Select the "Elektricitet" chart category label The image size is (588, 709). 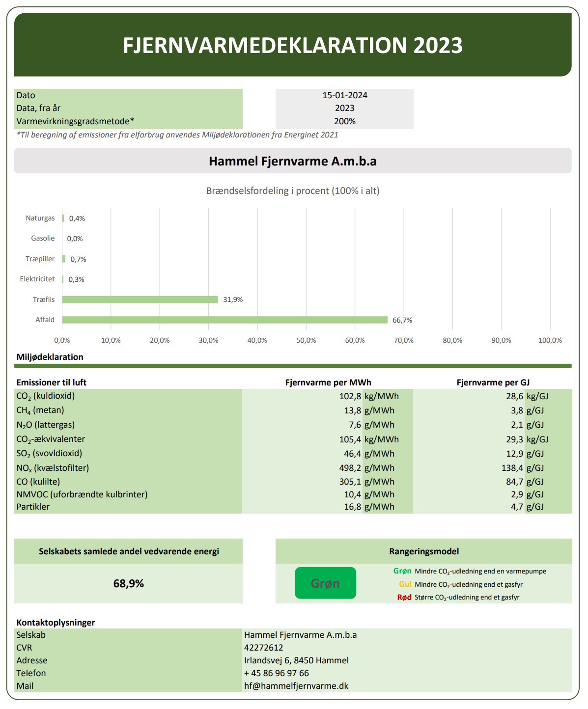click(x=37, y=279)
